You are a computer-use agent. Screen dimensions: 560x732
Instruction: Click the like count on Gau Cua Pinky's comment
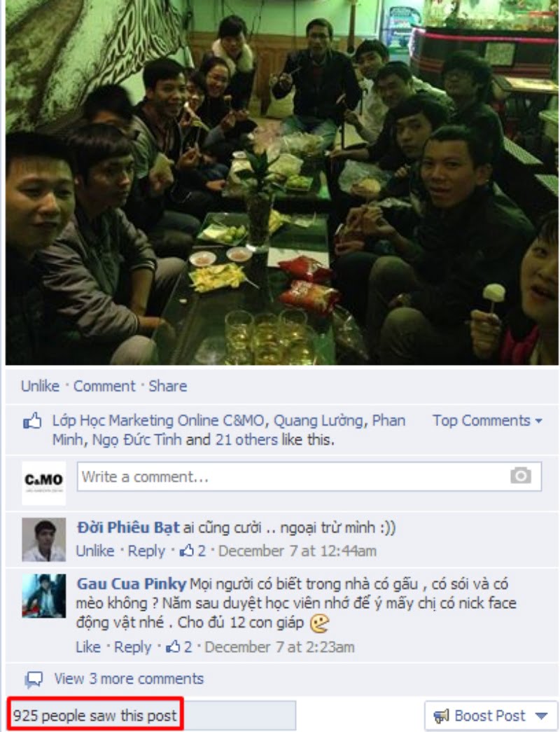pos(178,647)
